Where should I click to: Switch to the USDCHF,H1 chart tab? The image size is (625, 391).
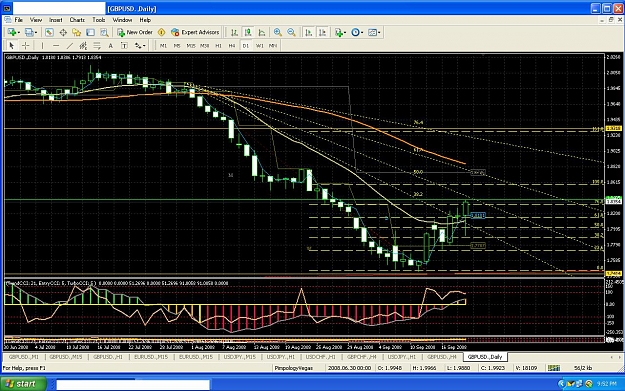tap(320, 357)
